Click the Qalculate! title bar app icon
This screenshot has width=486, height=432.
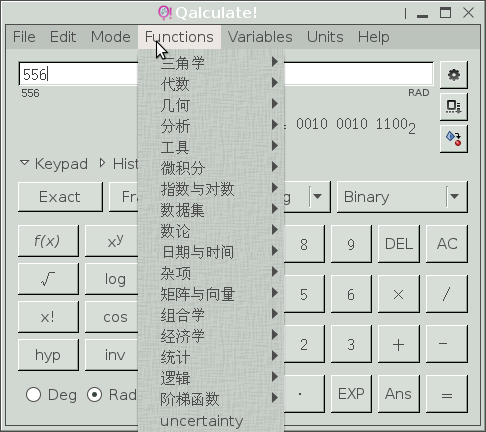click(164, 13)
